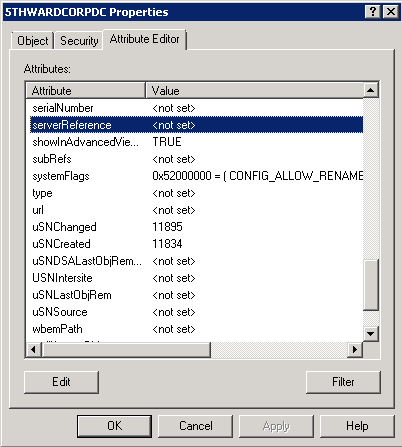Click the down arrow of vertical scrollbar

tap(371, 334)
